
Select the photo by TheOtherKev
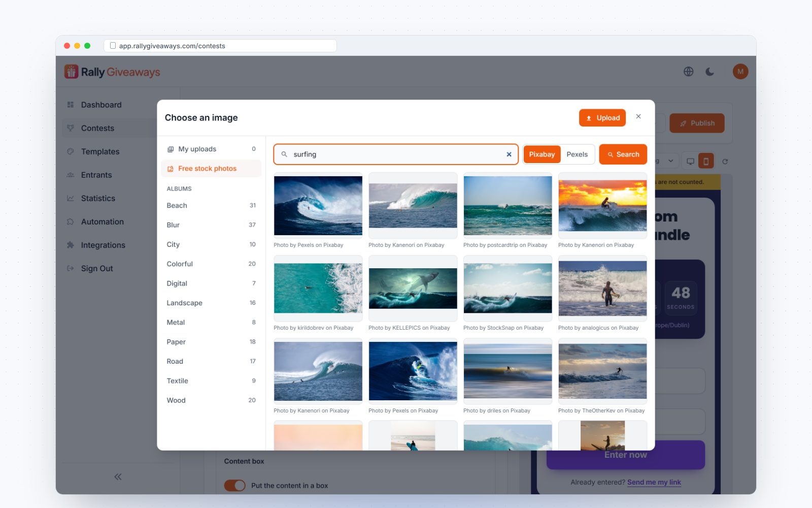pyautogui.click(x=602, y=371)
